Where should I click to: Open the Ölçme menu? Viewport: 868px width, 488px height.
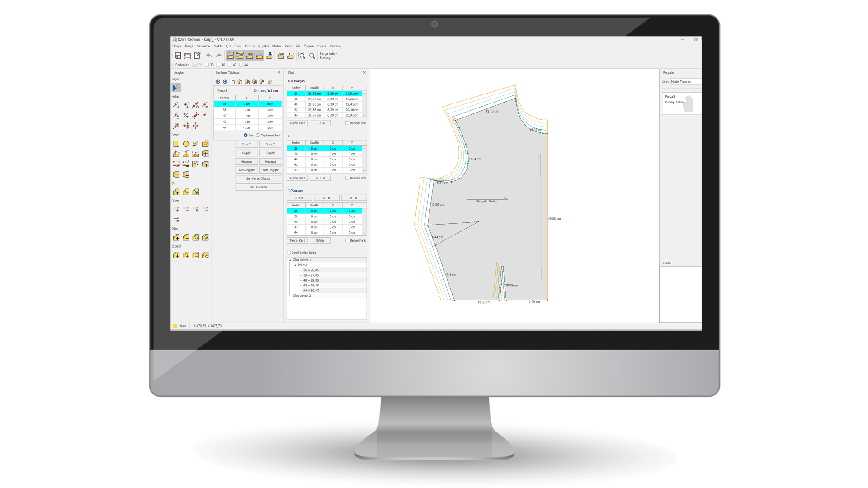[308, 46]
